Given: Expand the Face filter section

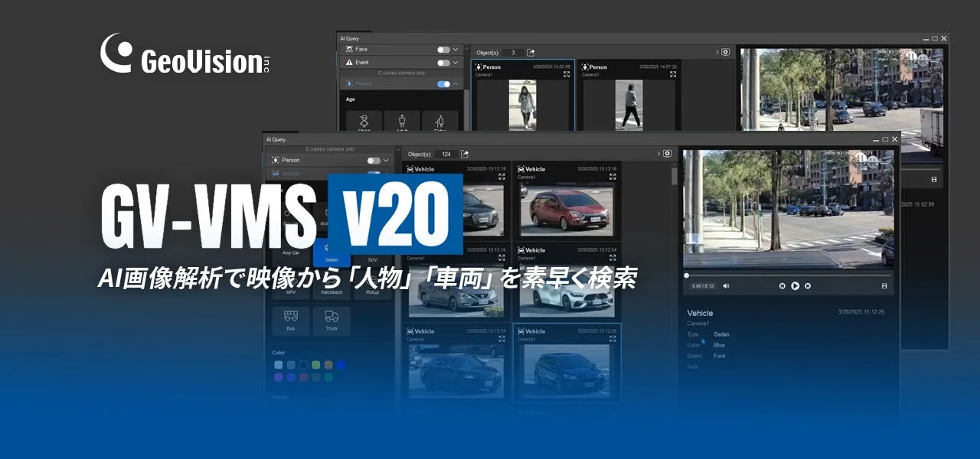Looking at the screenshot, I should [x=456, y=50].
